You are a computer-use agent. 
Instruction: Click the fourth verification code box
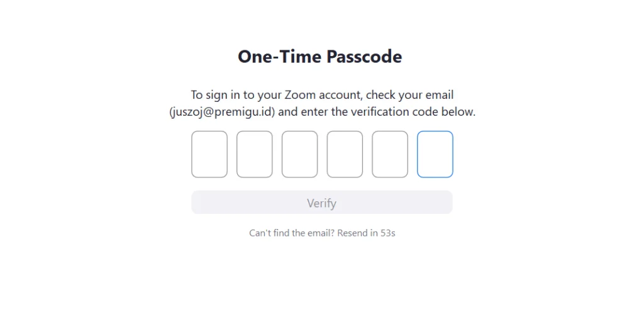pos(345,154)
